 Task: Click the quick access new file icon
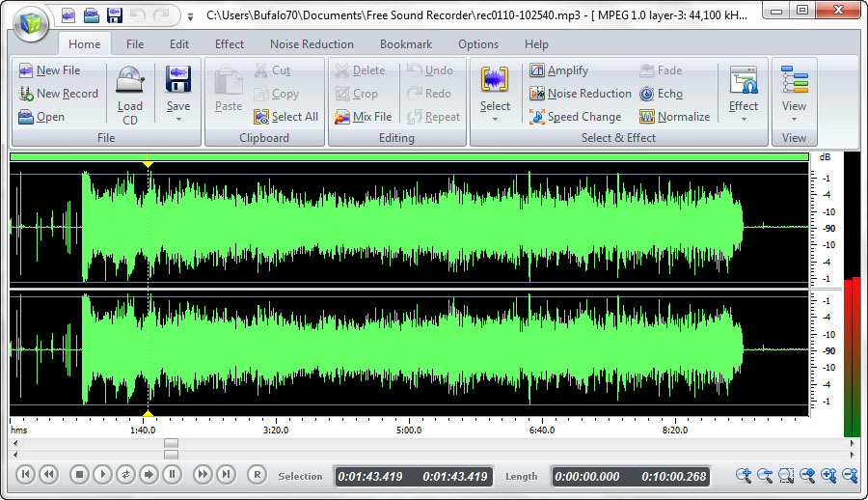tap(68, 15)
